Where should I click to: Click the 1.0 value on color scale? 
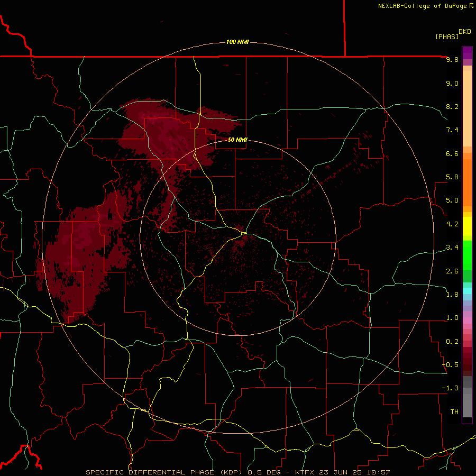452,318
